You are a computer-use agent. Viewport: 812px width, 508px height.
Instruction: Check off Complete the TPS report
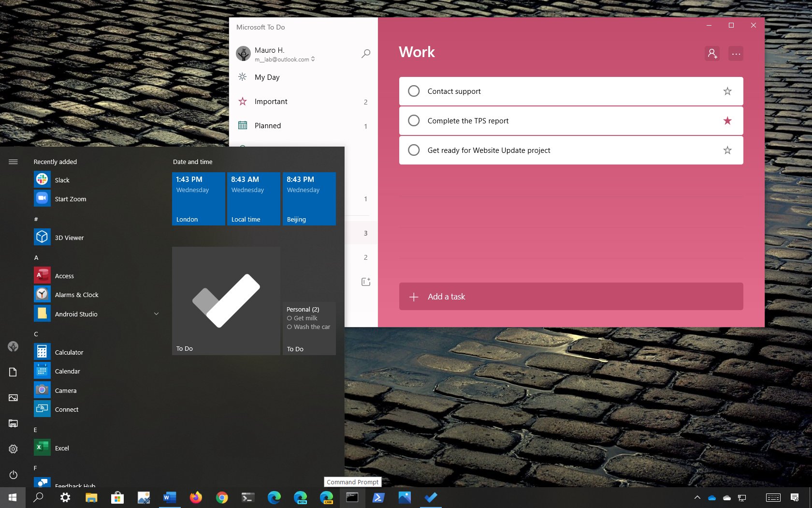click(414, 121)
